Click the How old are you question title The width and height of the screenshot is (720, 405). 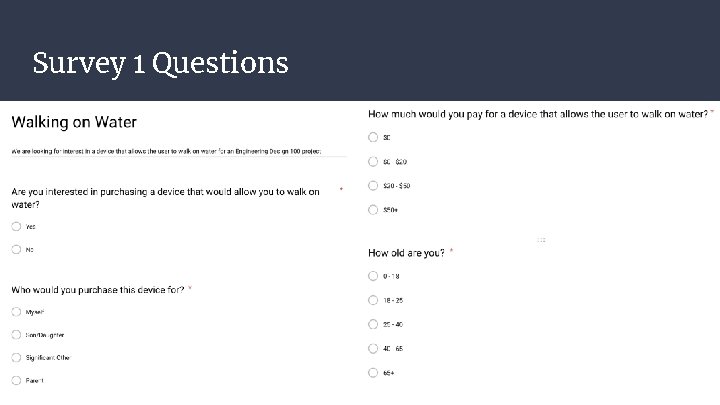406,253
